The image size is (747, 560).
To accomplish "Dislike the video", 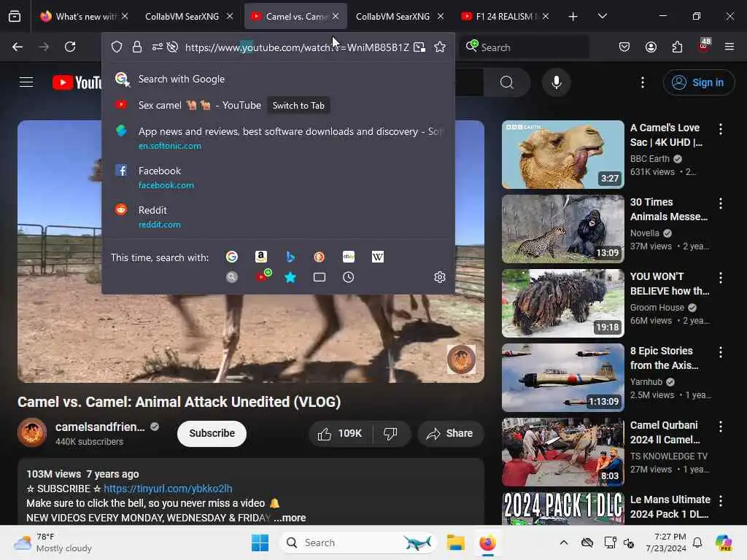I will (390, 433).
